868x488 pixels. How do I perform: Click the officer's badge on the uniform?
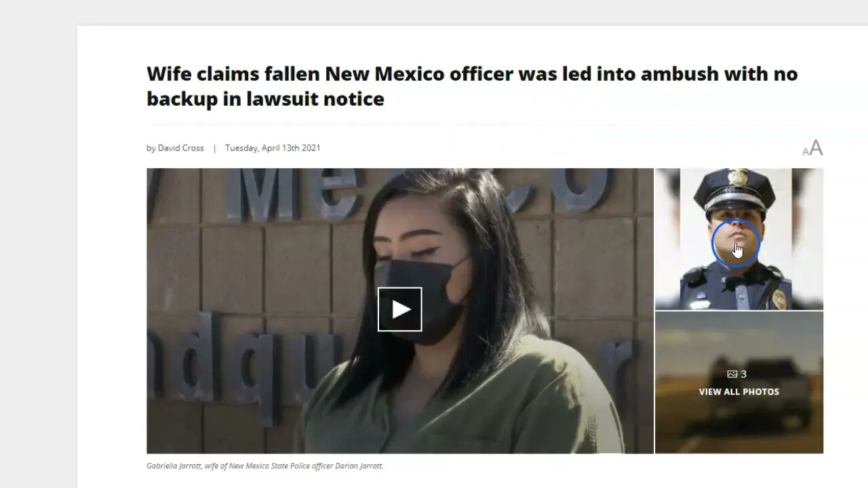(780, 300)
